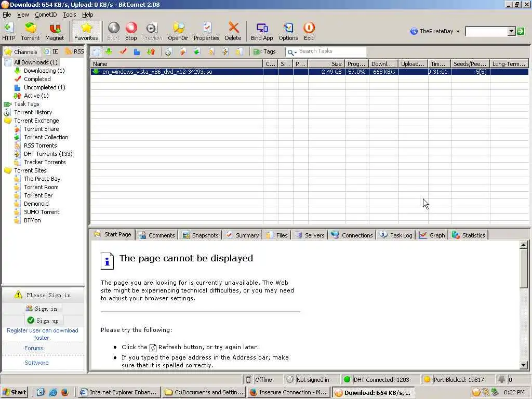Click the Sign in button
This screenshot has width=532, height=399.
pyautogui.click(x=43, y=309)
